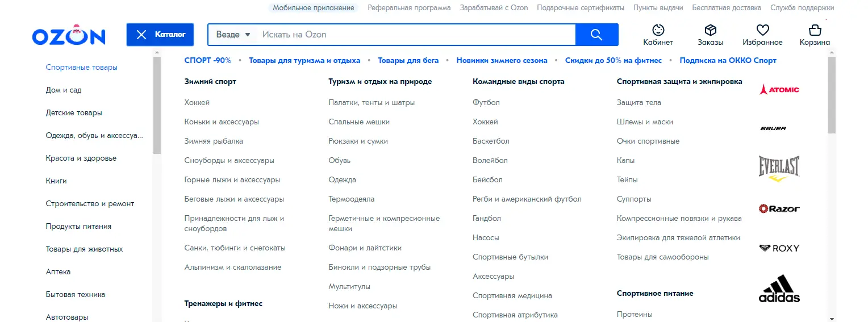Click the Roxy brand logo
This screenshot has height=322, width=868.
point(779,248)
